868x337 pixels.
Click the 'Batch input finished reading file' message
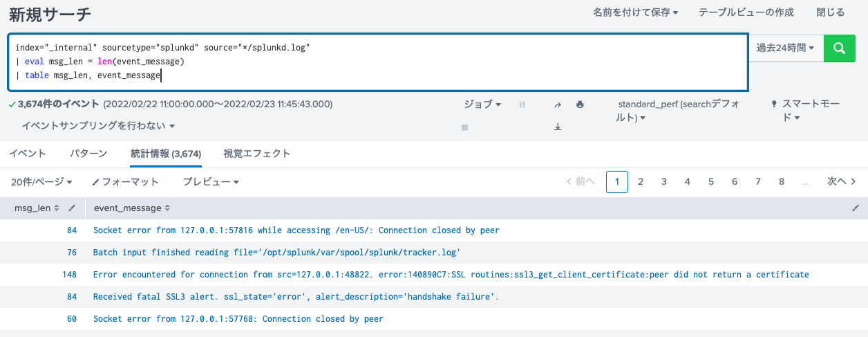[276, 253]
